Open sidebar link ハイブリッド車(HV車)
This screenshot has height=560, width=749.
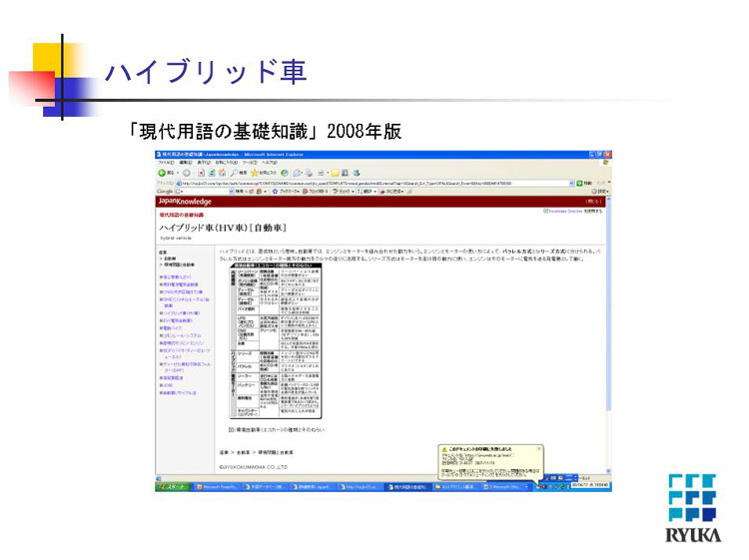(181, 313)
